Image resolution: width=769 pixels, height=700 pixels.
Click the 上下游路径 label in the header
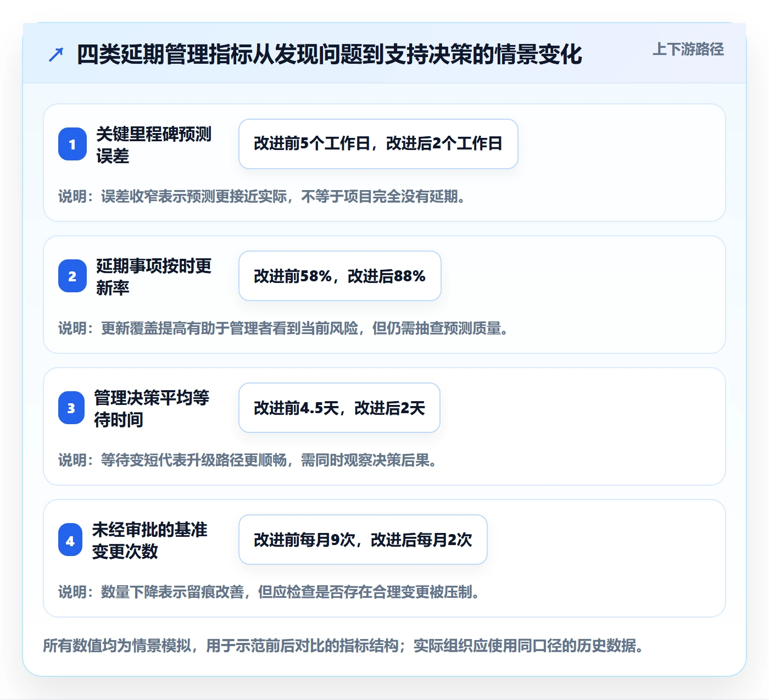[688, 49]
